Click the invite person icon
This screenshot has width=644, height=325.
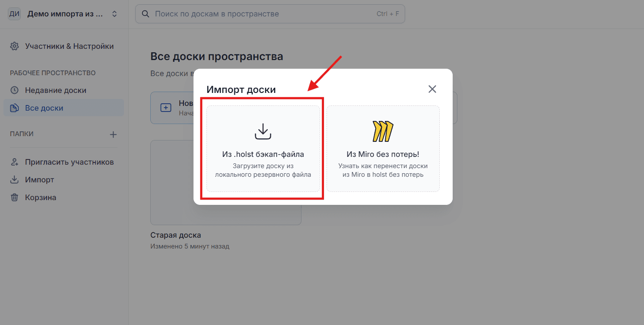click(15, 162)
